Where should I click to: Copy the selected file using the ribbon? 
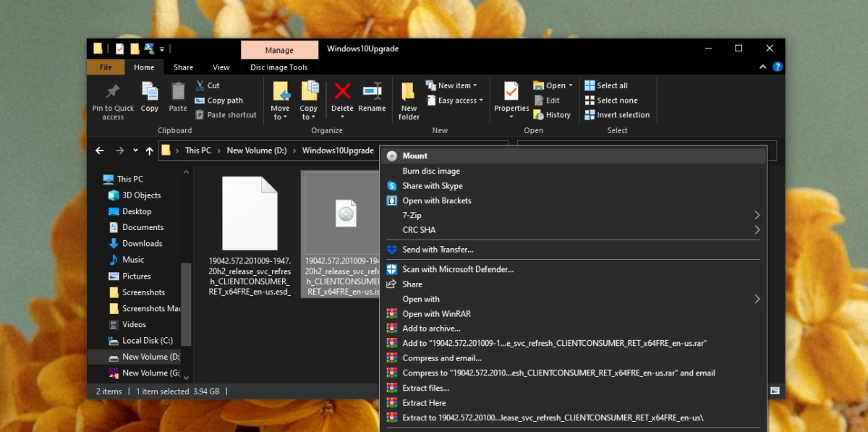coord(149,100)
